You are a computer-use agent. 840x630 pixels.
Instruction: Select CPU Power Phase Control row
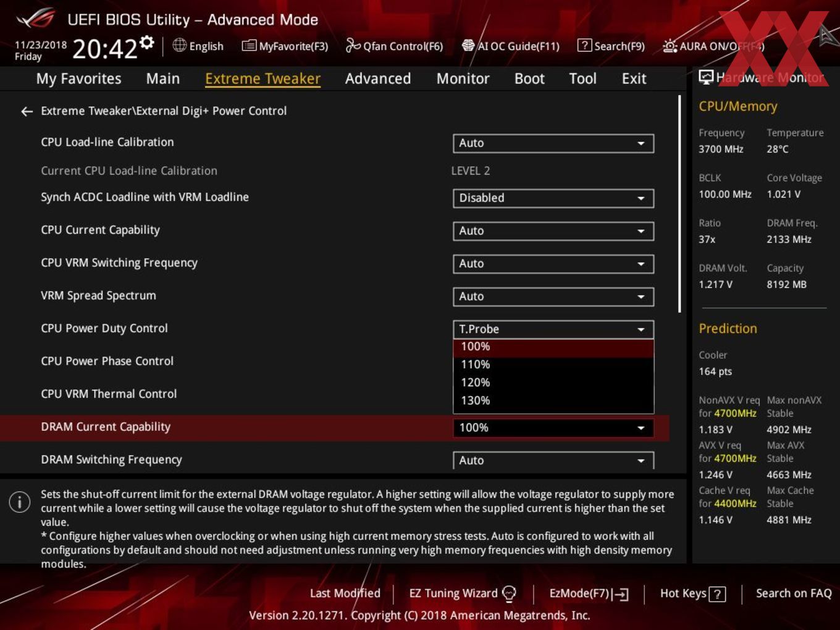click(x=107, y=361)
